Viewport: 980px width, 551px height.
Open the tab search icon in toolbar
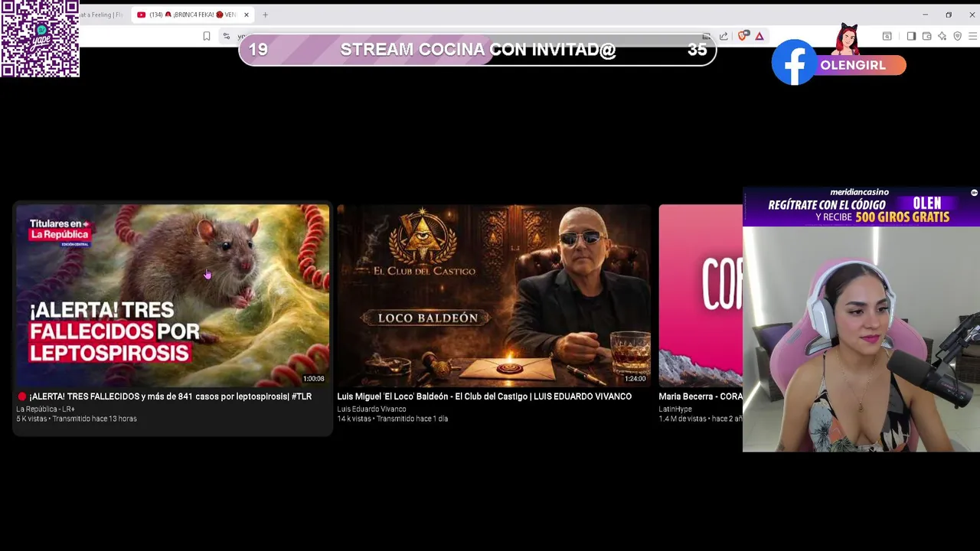tap(887, 36)
